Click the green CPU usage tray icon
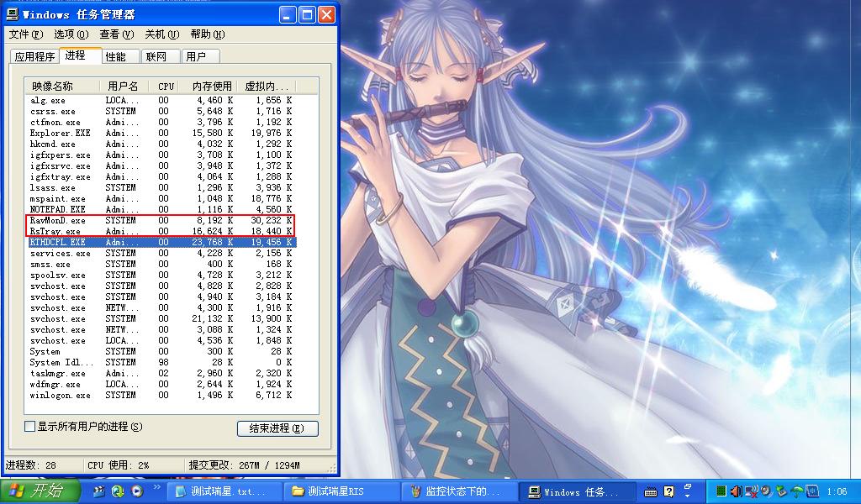861x504 pixels. point(721,491)
